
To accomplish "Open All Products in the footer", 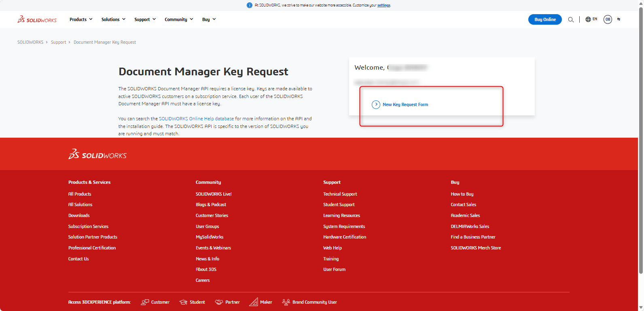I will [80, 194].
